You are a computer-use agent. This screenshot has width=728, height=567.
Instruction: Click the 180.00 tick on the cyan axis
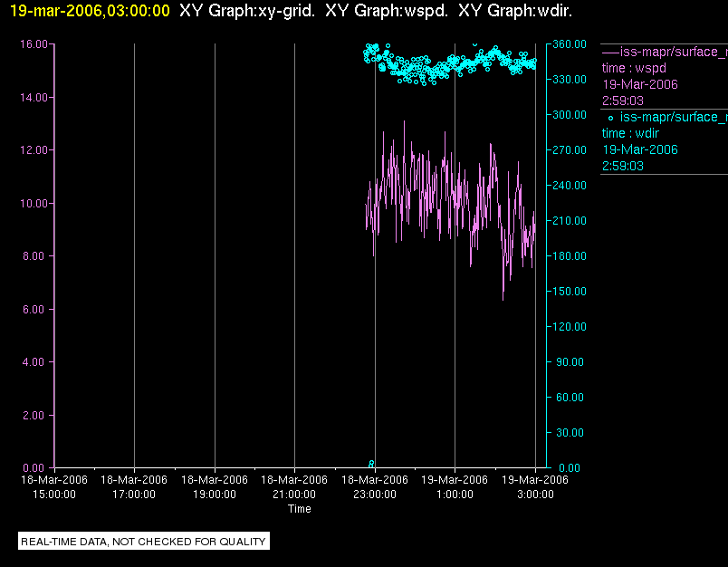(x=570, y=255)
